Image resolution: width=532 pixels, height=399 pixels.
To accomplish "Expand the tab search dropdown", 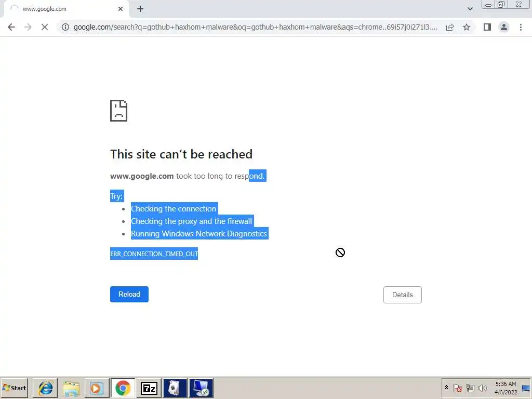I will (470, 9).
